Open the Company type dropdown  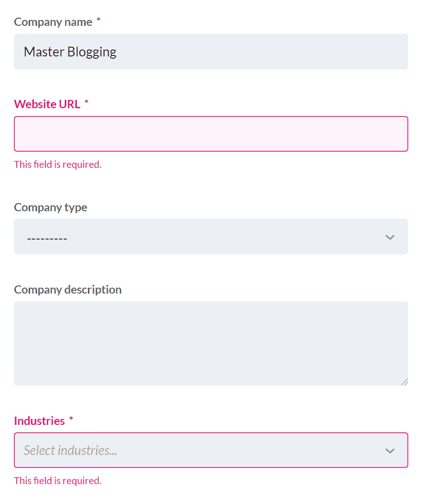pyautogui.click(x=211, y=237)
